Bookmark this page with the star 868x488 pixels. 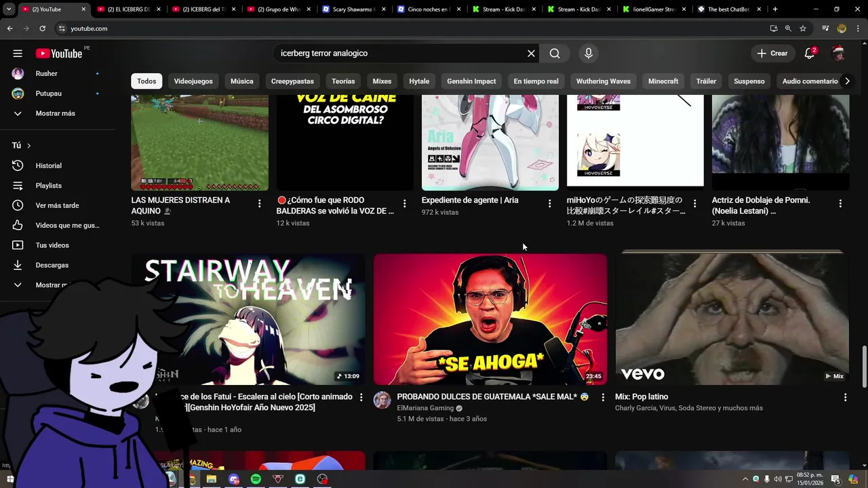click(x=803, y=28)
